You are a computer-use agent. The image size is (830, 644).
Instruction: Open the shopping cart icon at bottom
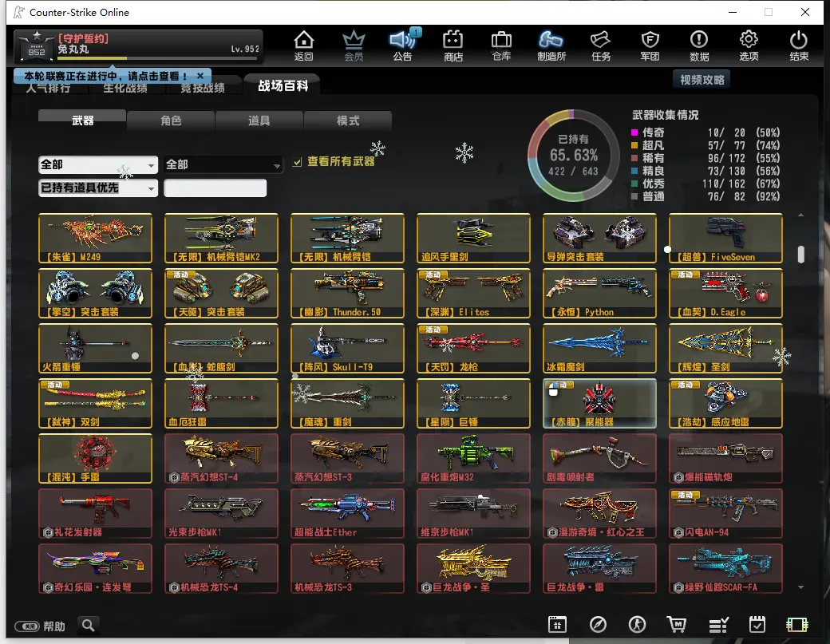[676, 624]
